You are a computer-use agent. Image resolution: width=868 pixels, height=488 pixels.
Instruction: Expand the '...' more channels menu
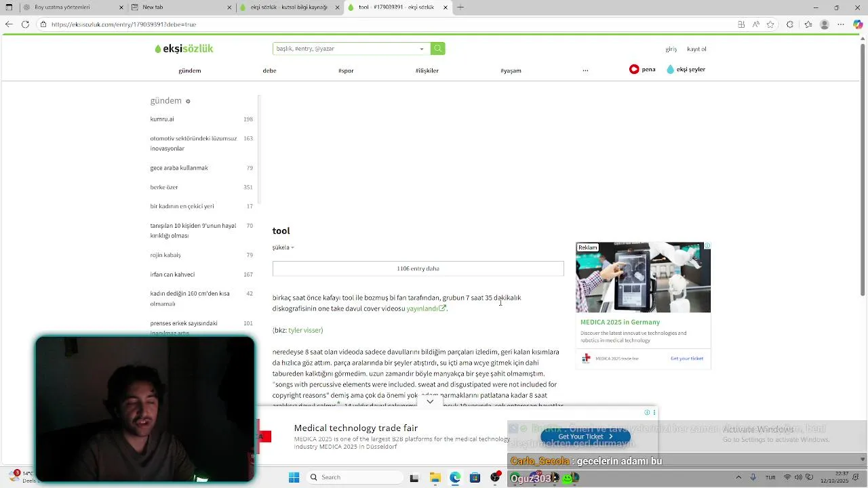[x=585, y=70]
